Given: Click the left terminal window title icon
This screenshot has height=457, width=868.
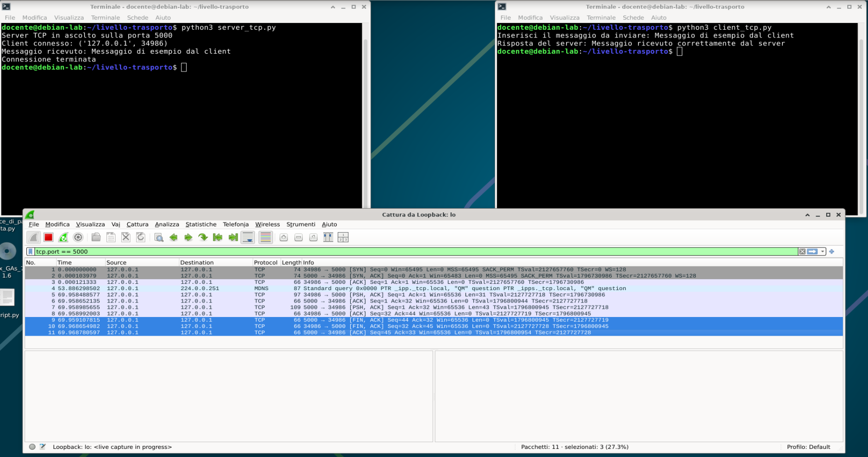Looking at the screenshot, I should (x=6, y=7).
